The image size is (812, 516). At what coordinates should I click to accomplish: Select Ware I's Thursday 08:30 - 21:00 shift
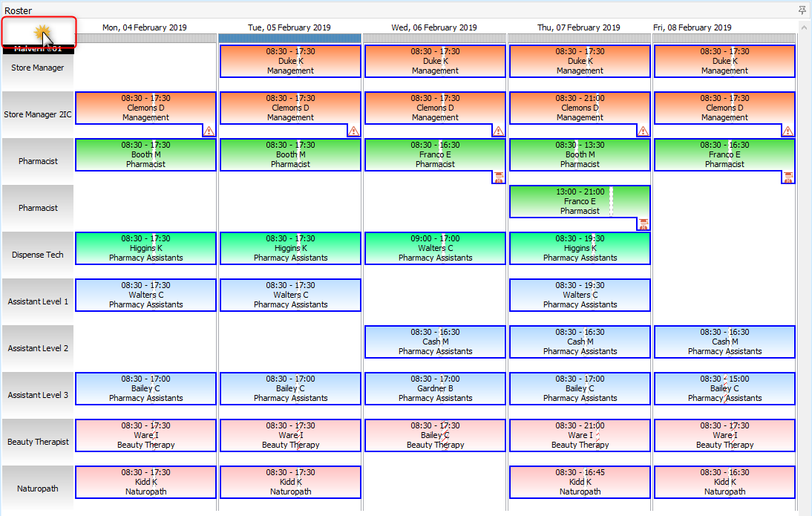point(580,435)
